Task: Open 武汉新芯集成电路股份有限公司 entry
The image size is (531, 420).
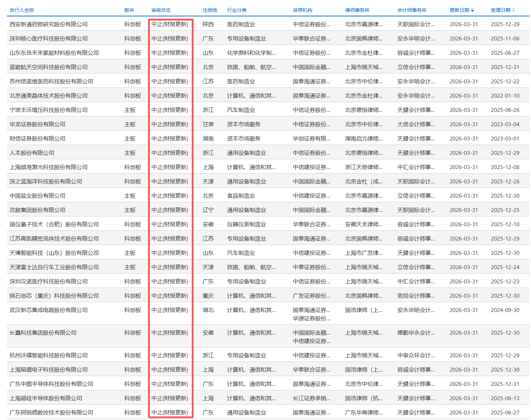Action: pos(48,310)
